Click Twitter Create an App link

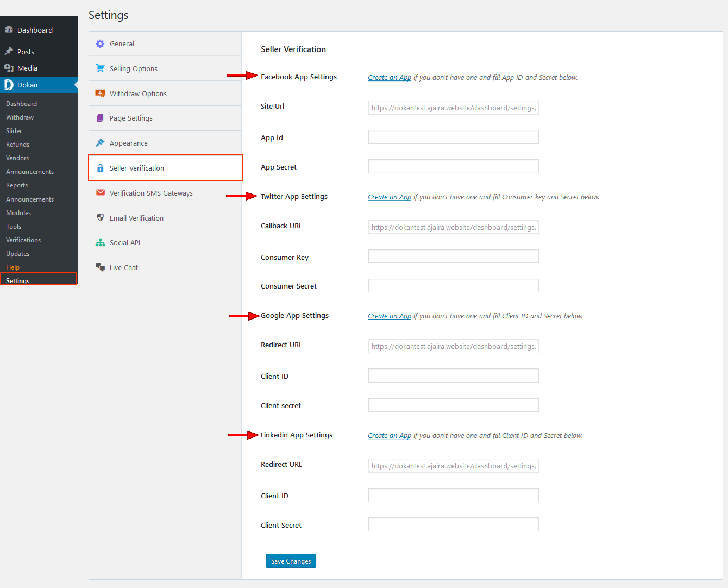click(390, 197)
